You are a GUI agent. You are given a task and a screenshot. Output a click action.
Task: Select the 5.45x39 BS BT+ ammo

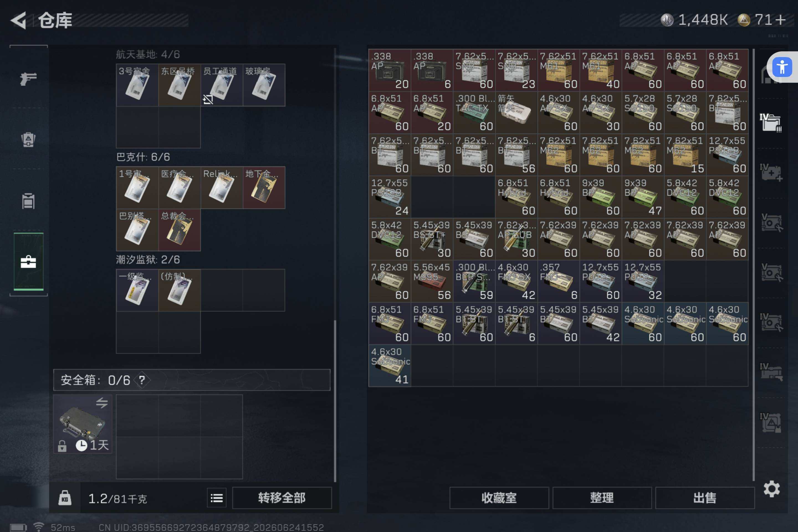pos(432,239)
